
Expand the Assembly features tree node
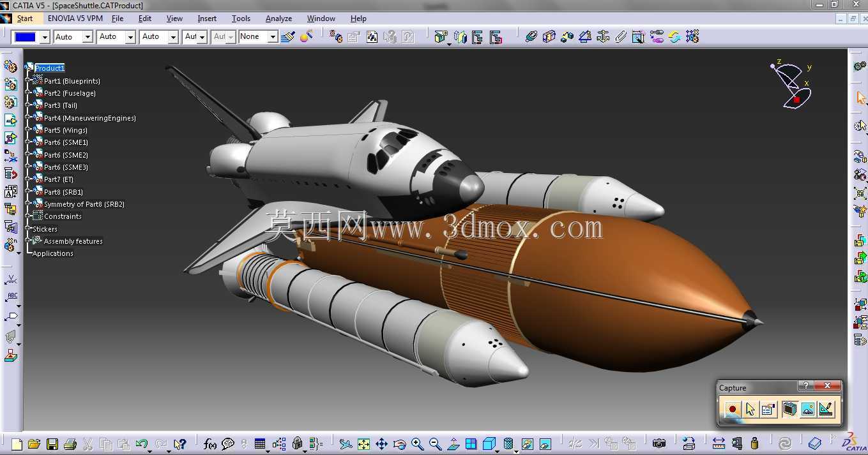tap(29, 241)
